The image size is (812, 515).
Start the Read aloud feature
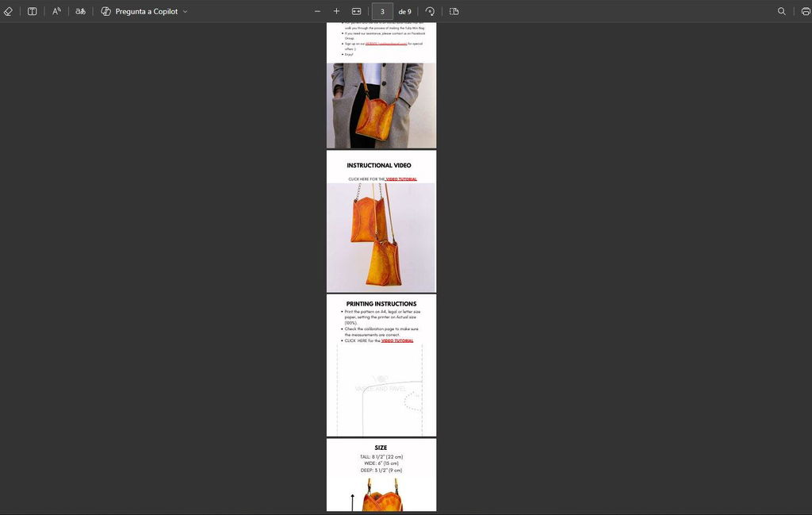[x=56, y=11]
